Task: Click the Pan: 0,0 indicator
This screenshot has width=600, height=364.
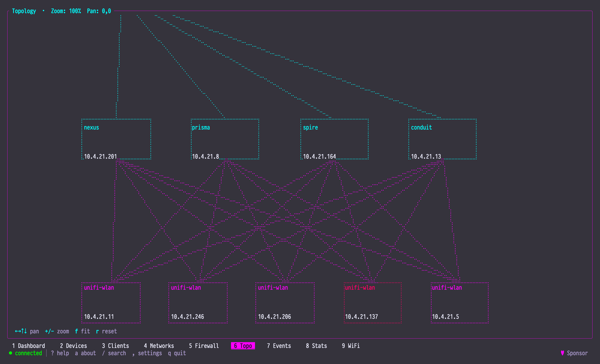Action: (x=99, y=11)
